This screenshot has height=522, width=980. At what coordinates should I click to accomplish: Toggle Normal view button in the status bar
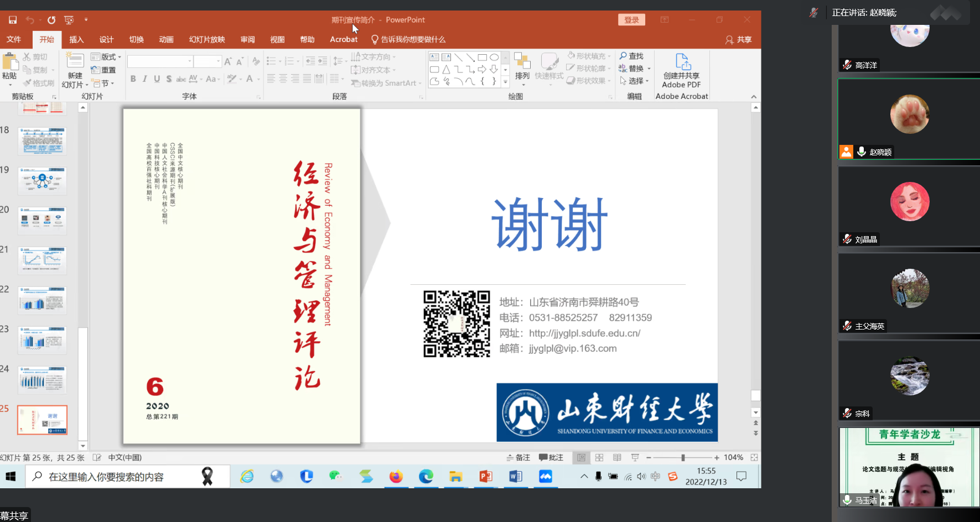click(x=581, y=458)
